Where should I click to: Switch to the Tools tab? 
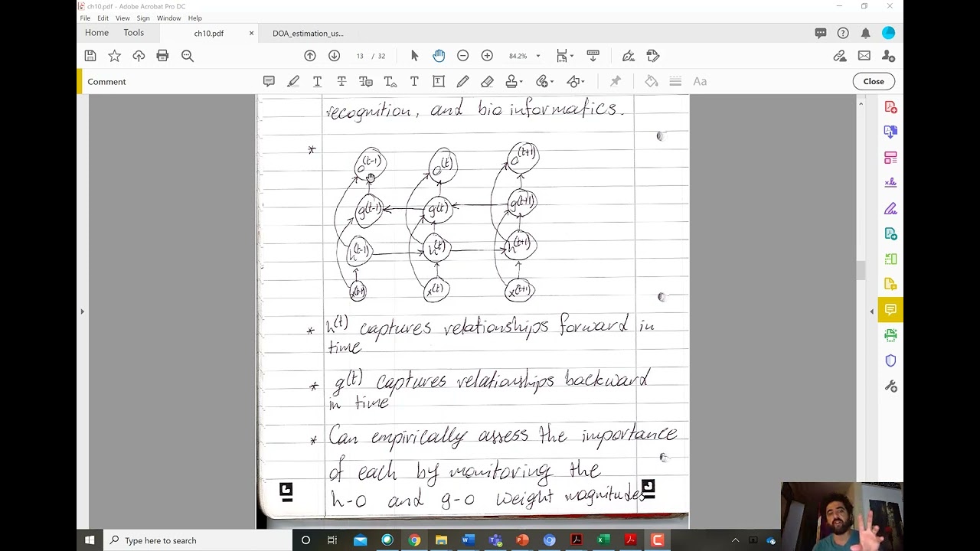[134, 33]
